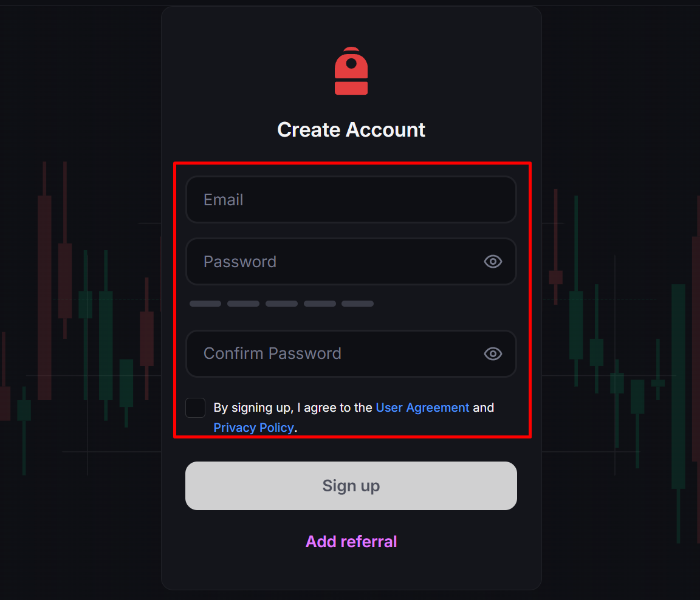Toggle visibility for the Confirm Password field

(493, 353)
